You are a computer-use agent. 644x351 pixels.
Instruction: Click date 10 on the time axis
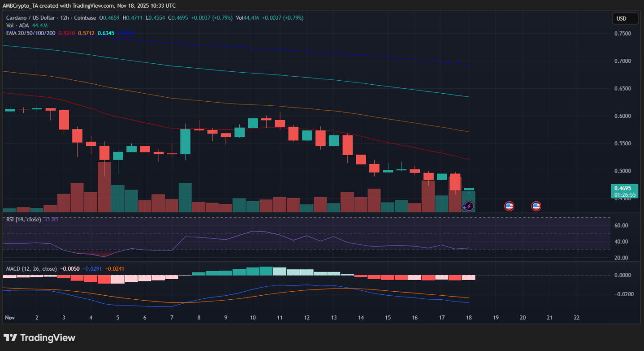click(253, 318)
